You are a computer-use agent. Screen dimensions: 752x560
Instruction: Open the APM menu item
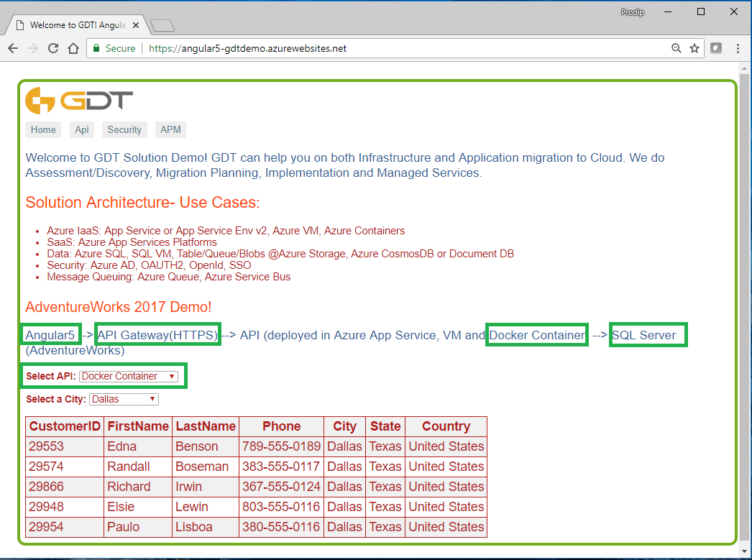(x=170, y=129)
